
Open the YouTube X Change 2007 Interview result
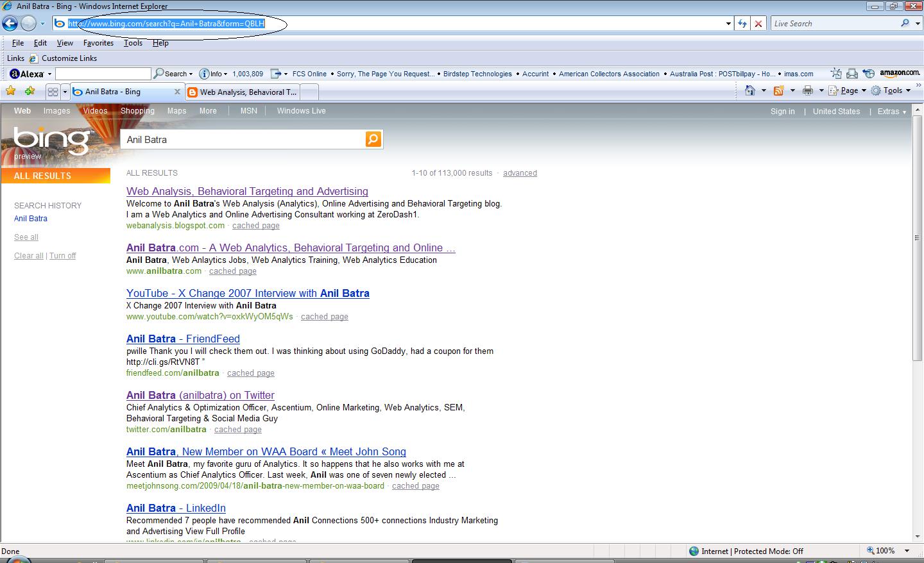click(x=248, y=293)
